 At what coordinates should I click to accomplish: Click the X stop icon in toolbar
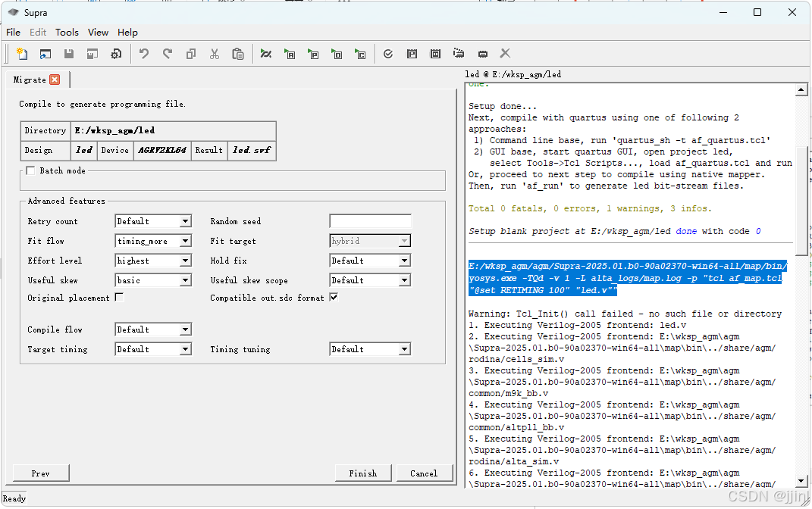coord(505,53)
